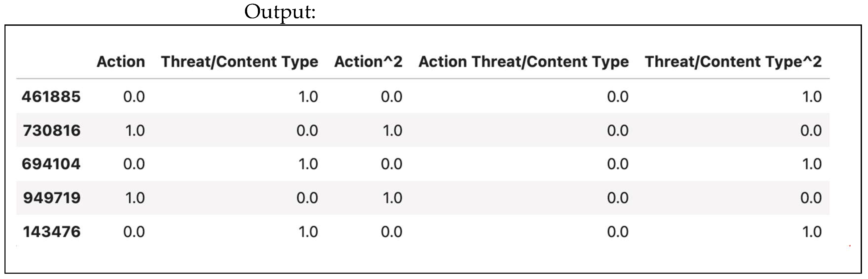Click Threat/Content Type value in row 143476
Screen dimensions: 868x279
pos(308,232)
